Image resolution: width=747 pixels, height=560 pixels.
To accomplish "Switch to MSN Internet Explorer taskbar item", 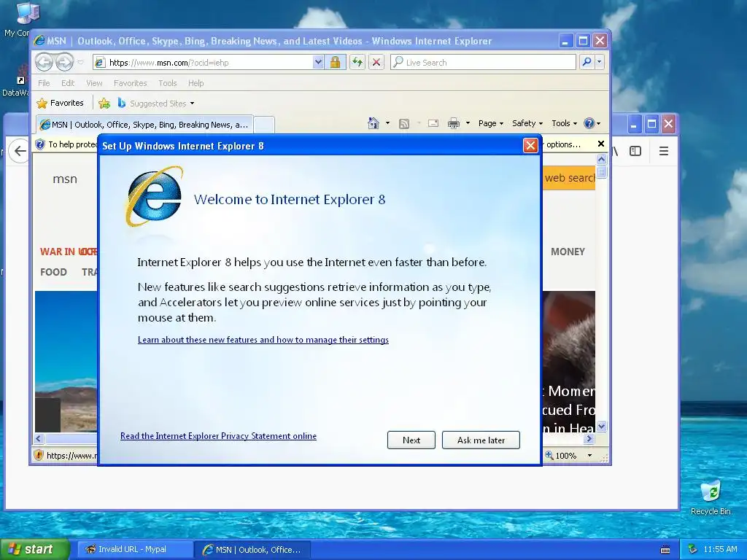I will click(x=252, y=550).
